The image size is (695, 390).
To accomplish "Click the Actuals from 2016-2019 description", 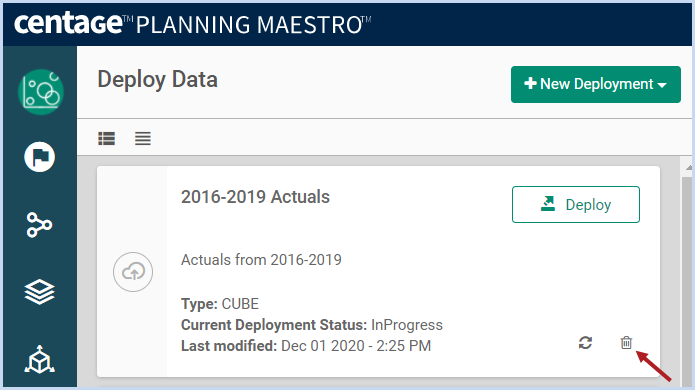I will pyautogui.click(x=261, y=260).
